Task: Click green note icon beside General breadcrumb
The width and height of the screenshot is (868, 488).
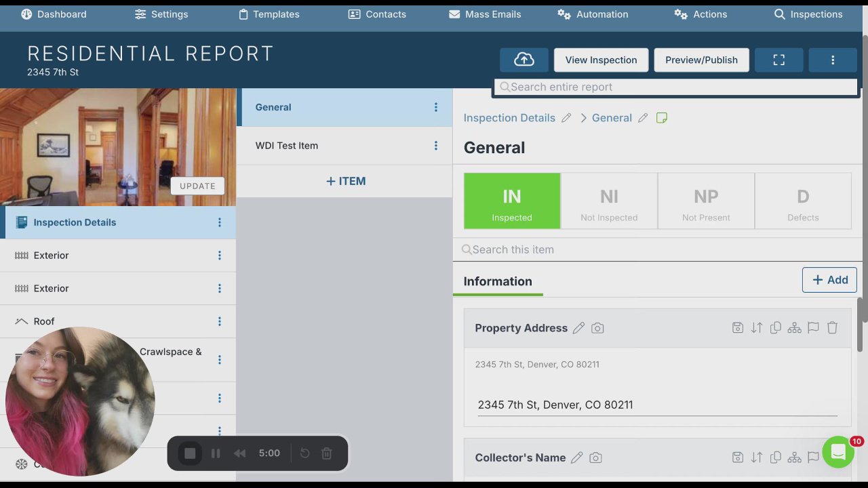Action: pyautogui.click(x=662, y=118)
